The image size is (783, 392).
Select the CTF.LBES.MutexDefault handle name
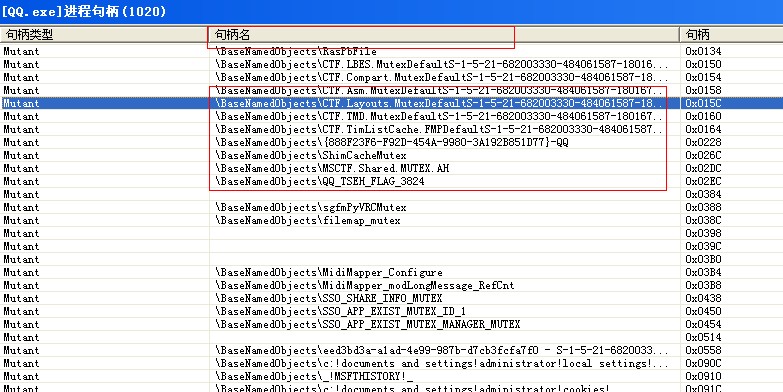(x=441, y=64)
